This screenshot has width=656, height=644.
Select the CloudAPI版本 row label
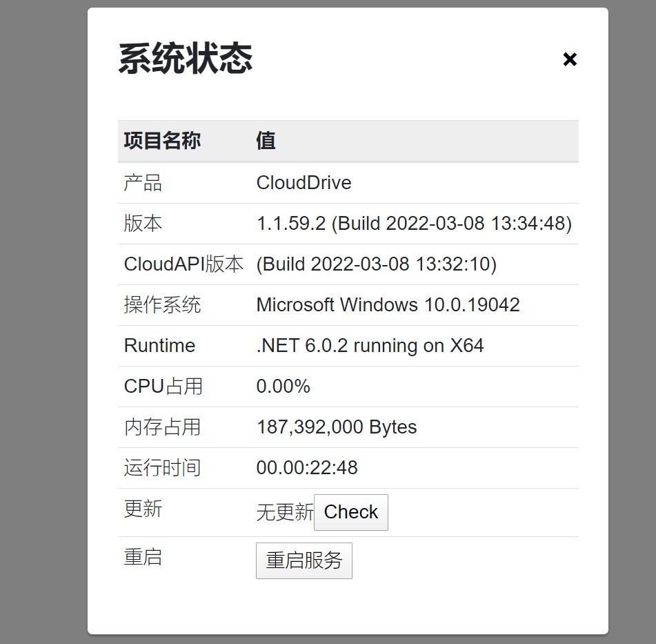[183, 264]
